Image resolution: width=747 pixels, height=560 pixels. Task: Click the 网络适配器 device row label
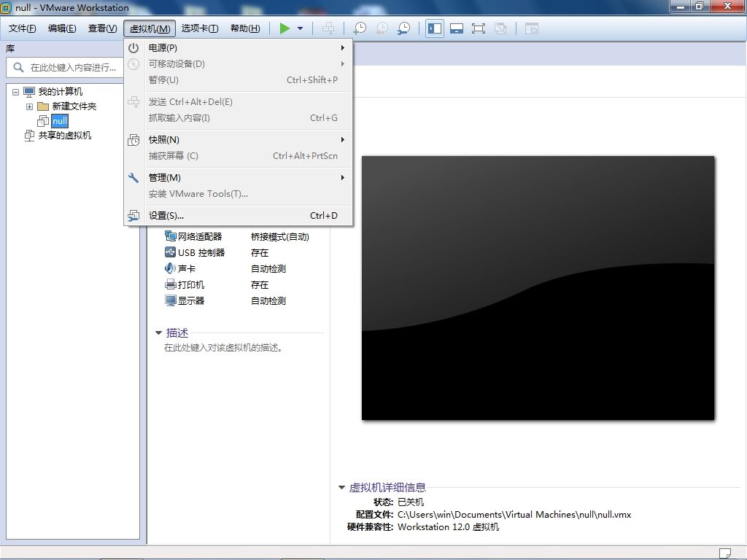[x=200, y=237]
